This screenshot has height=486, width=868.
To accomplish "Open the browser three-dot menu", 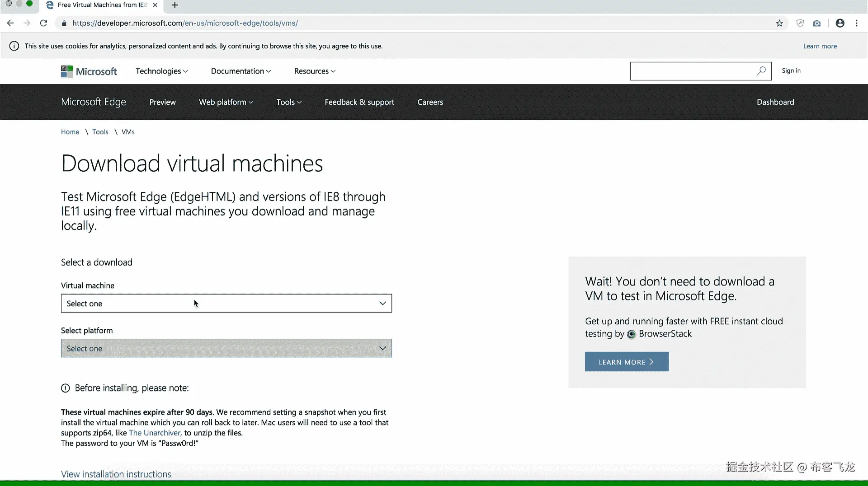I will [x=856, y=23].
